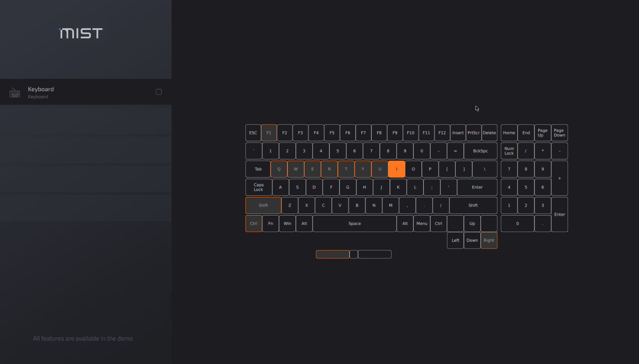
Task: Select the solid orange I key
Action: [x=396, y=169]
